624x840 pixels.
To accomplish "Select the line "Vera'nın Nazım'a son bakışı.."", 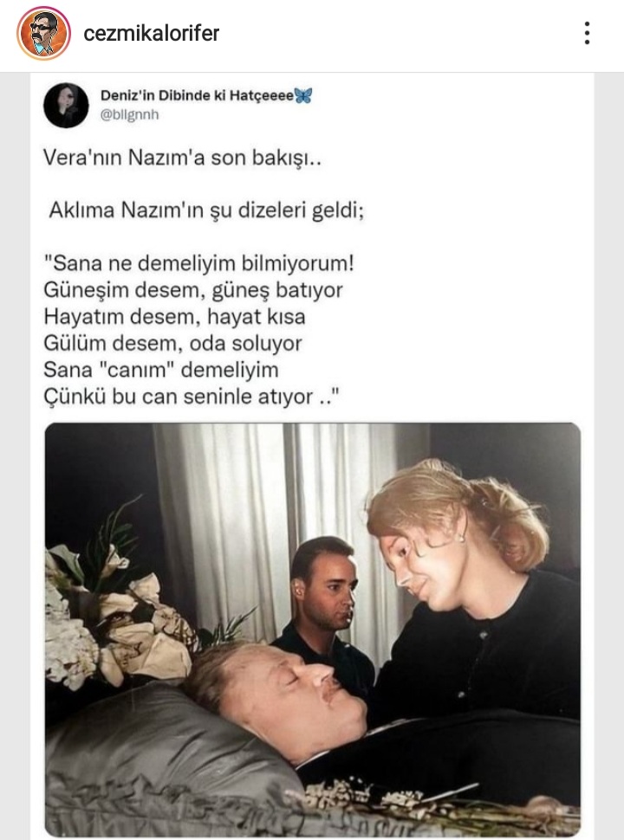I will pyautogui.click(x=182, y=158).
